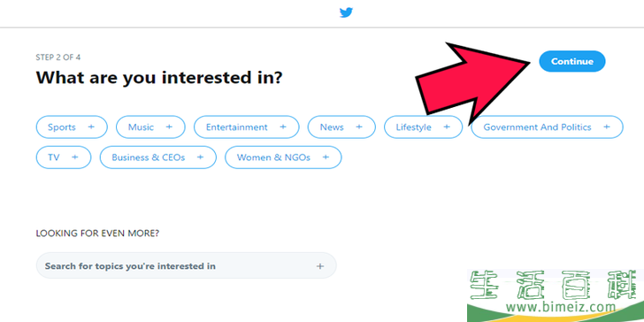Click the plus icon on Entertainment

283,126
